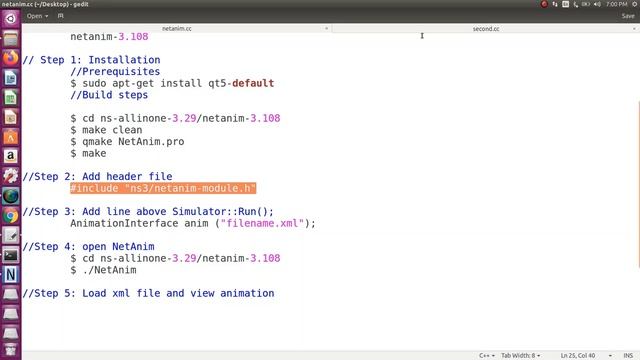The image size is (640, 360).
Task: Open Ubuntu Software center icon
Action: (x=11, y=137)
